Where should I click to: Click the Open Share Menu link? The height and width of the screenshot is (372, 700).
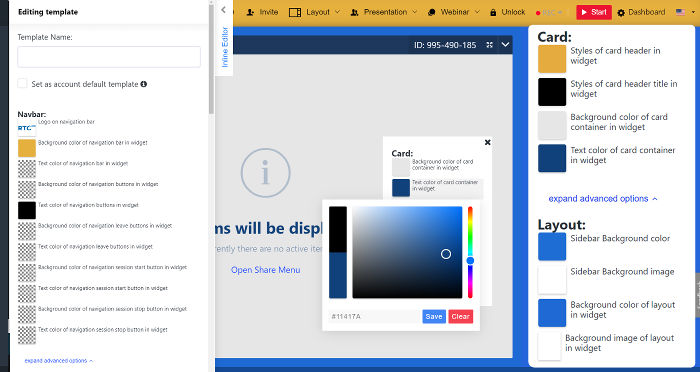[x=266, y=270]
